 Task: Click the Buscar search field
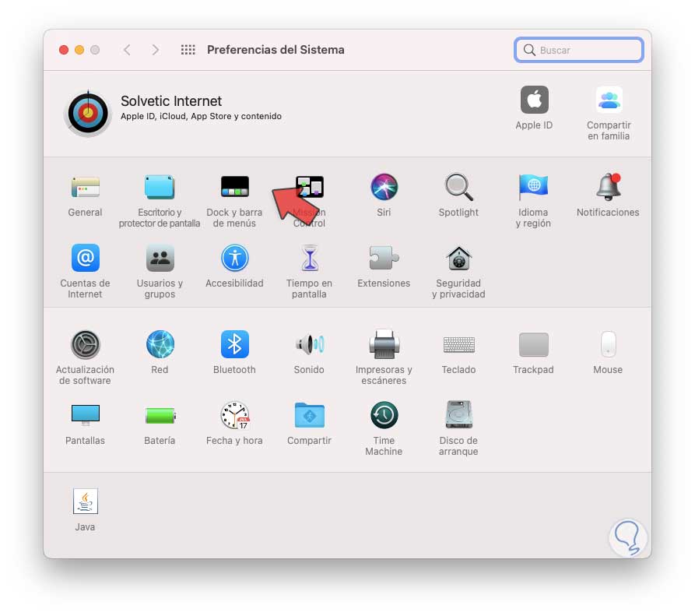[x=579, y=50]
